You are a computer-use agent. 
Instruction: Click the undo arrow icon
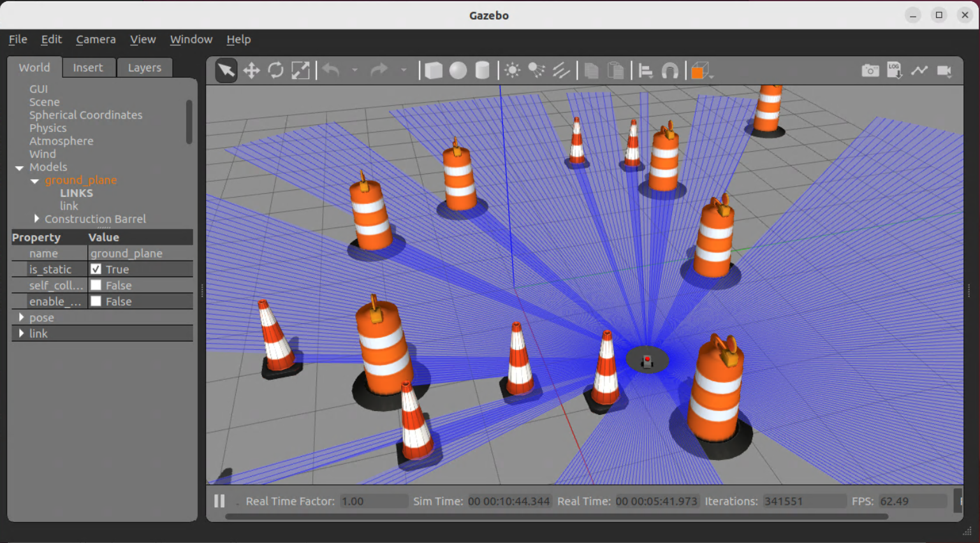[331, 70]
